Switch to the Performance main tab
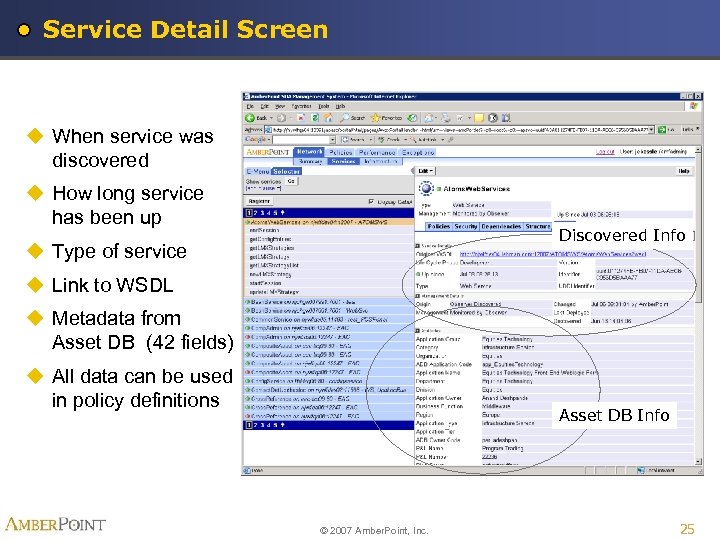 377,152
